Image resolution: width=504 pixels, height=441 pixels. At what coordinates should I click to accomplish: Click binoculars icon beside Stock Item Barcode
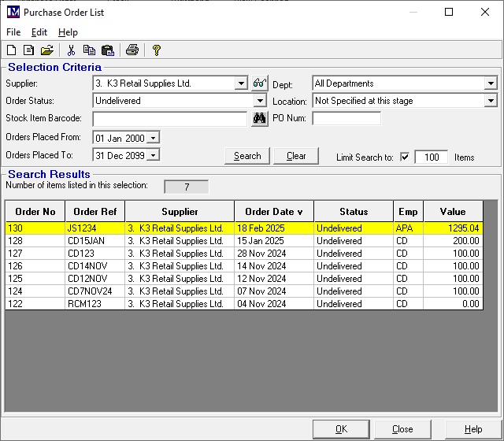tap(259, 119)
